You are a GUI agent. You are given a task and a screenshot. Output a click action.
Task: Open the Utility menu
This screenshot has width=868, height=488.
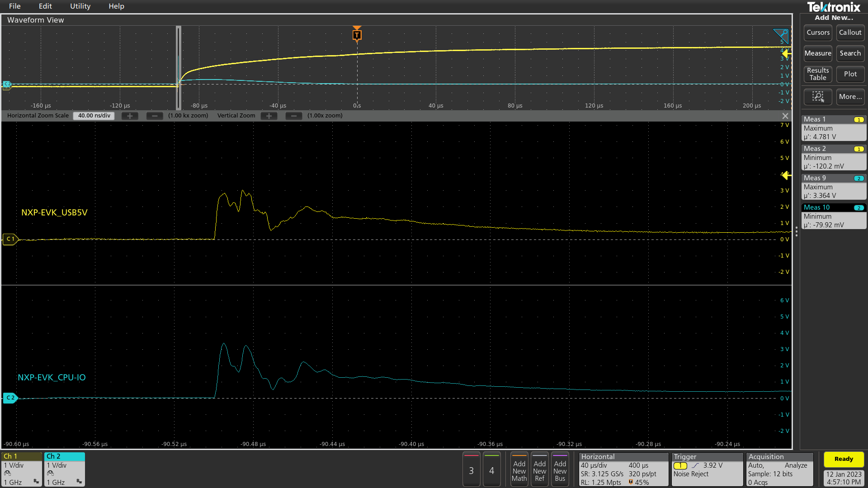80,6
